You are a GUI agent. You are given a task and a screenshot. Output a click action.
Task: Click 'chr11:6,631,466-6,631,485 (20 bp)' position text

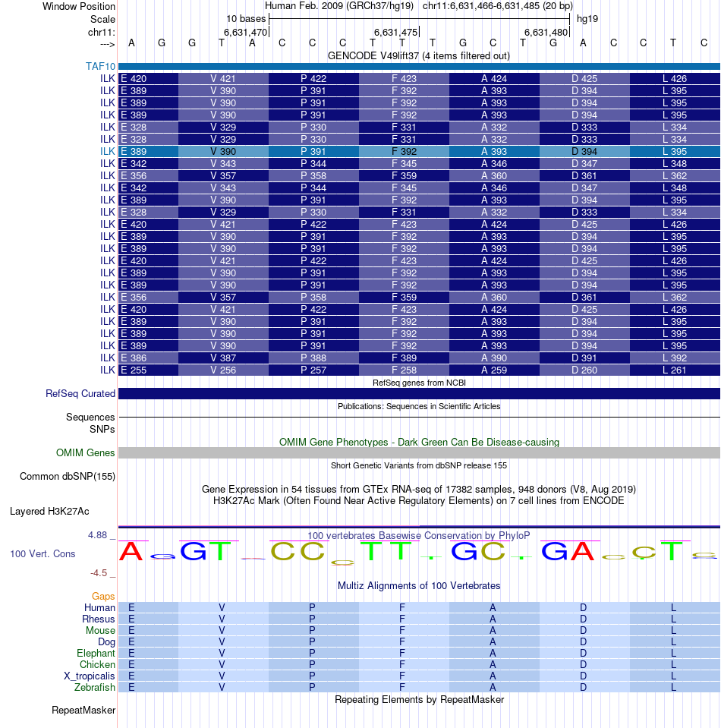(498, 6)
